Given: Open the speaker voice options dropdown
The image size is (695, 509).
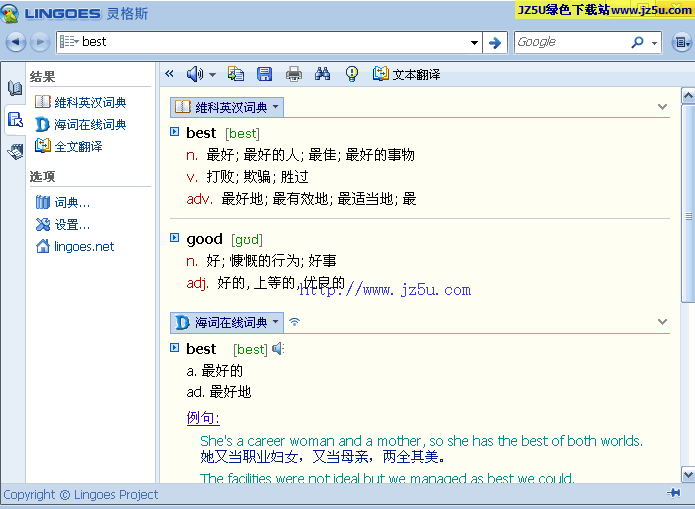Looking at the screenshot, I should 212,74.
